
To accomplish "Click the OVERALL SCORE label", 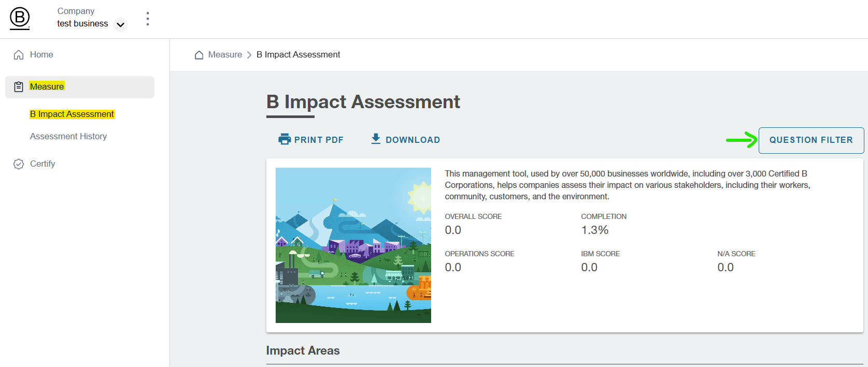I will tap(473, 216).
